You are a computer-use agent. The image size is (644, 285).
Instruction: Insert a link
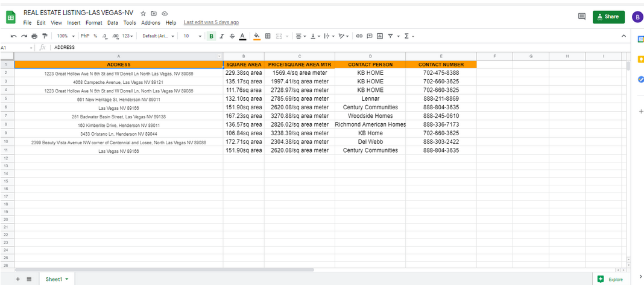pos(359,36)
